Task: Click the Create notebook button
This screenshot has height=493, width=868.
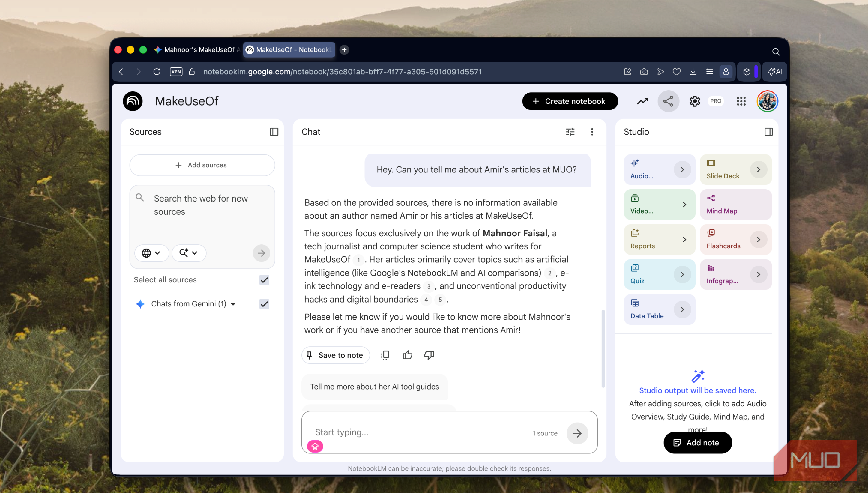Action: (570, 101)
